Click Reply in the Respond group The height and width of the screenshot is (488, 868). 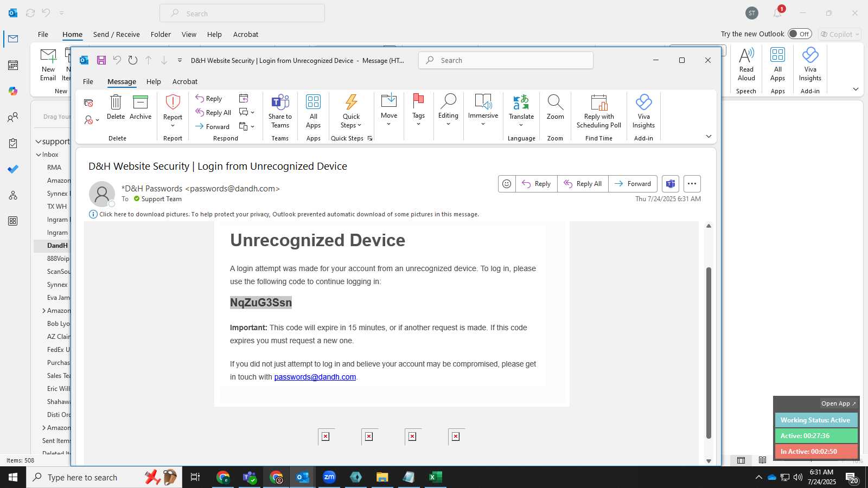click(209, 99)
